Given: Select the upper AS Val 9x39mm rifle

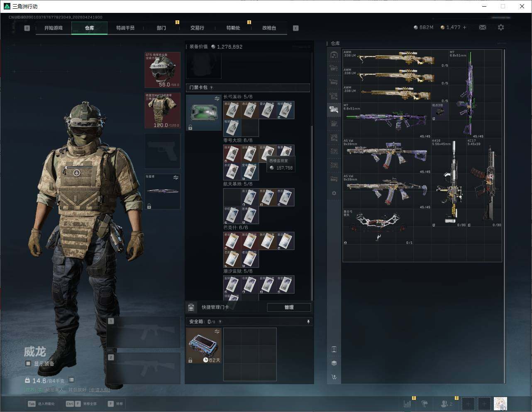Looking at the screenshot, I should click(387, 156).
